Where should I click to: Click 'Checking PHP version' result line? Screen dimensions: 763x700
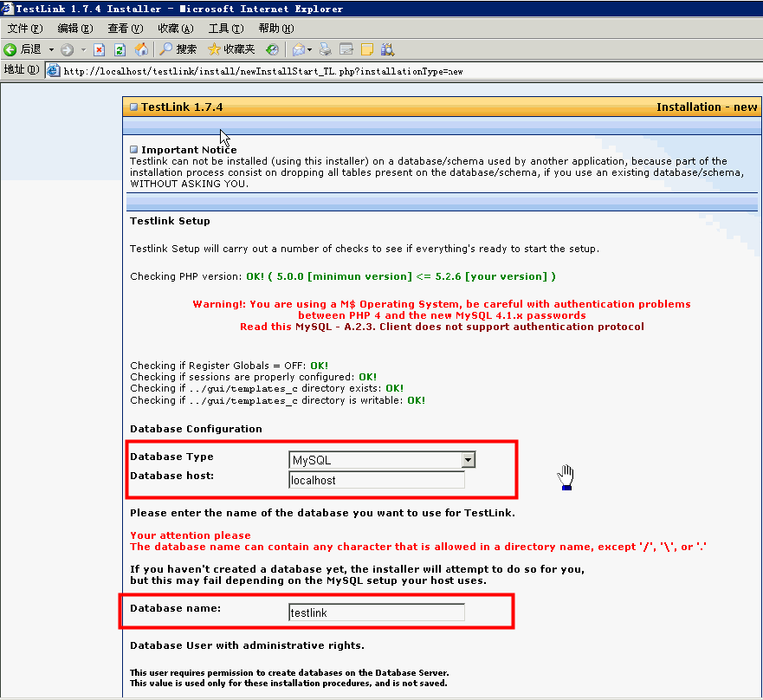[343, 276]
